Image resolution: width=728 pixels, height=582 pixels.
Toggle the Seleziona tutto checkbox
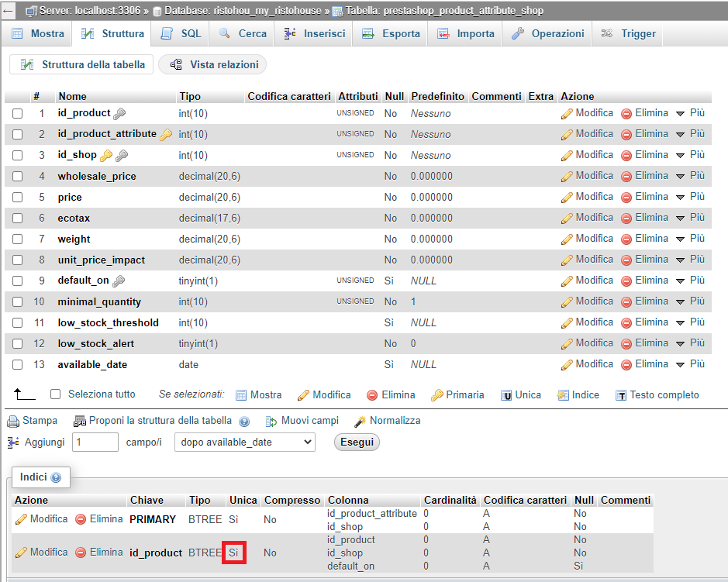coord(55,394)
